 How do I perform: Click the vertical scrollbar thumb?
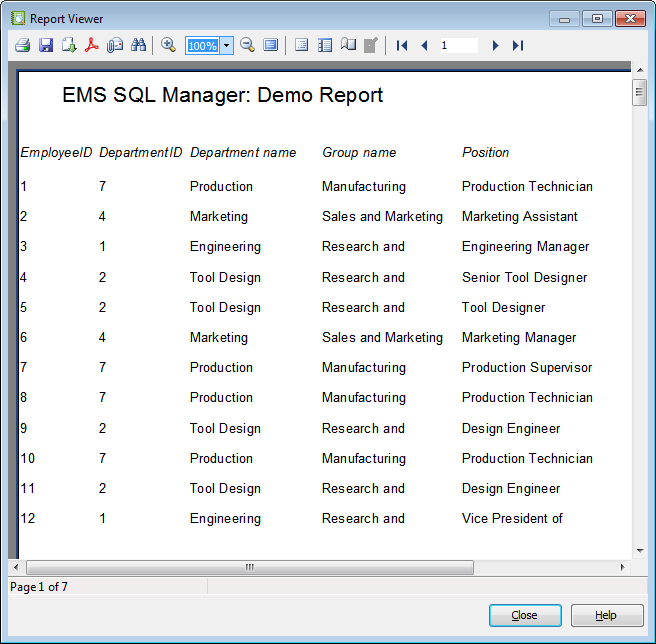639,92
